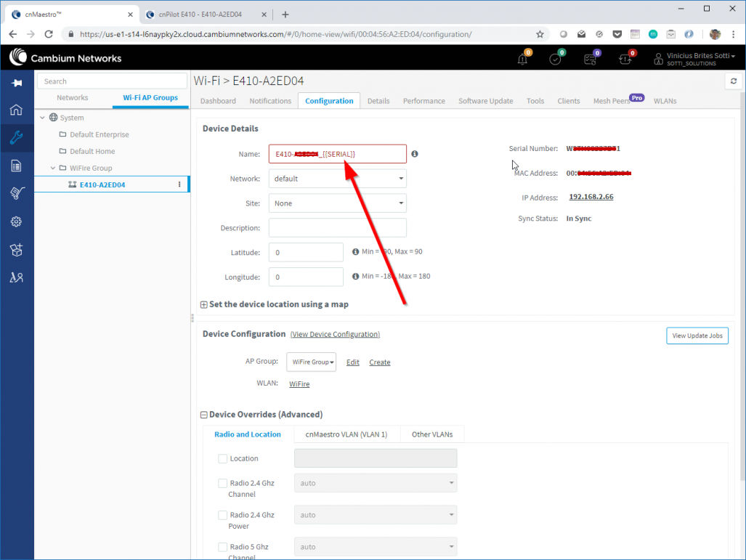The image size is (746, 560).
Task: Expand Set the device location using a map
Action: click(x=204, y=304)
